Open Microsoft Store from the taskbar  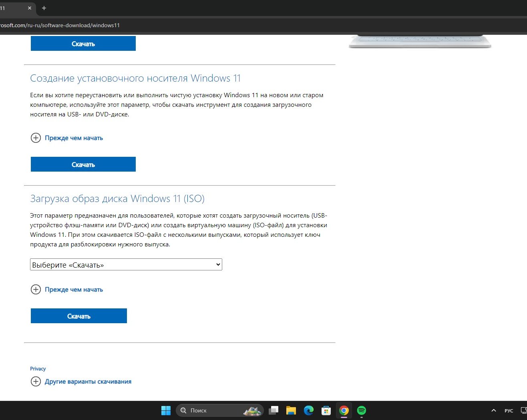[326, 410]
